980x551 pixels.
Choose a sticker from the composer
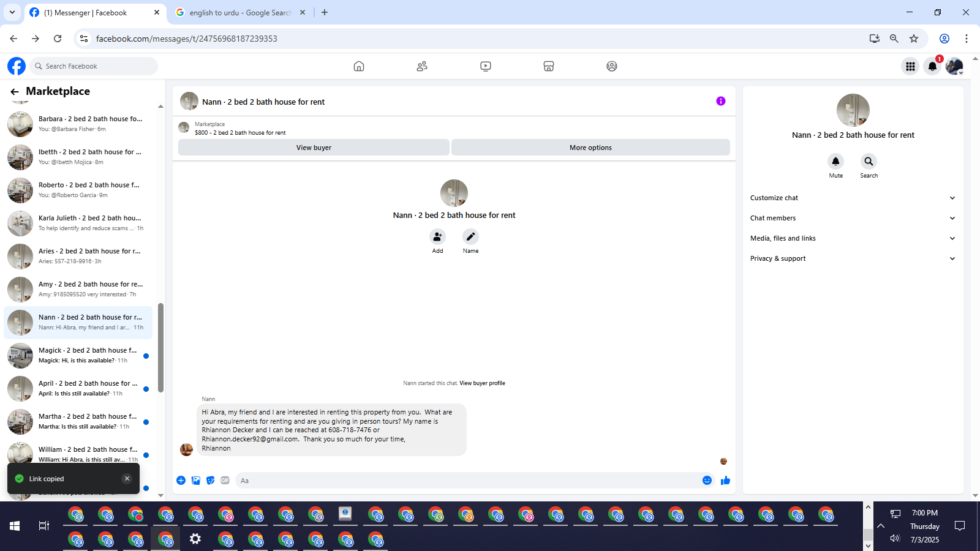coord(211,481)
